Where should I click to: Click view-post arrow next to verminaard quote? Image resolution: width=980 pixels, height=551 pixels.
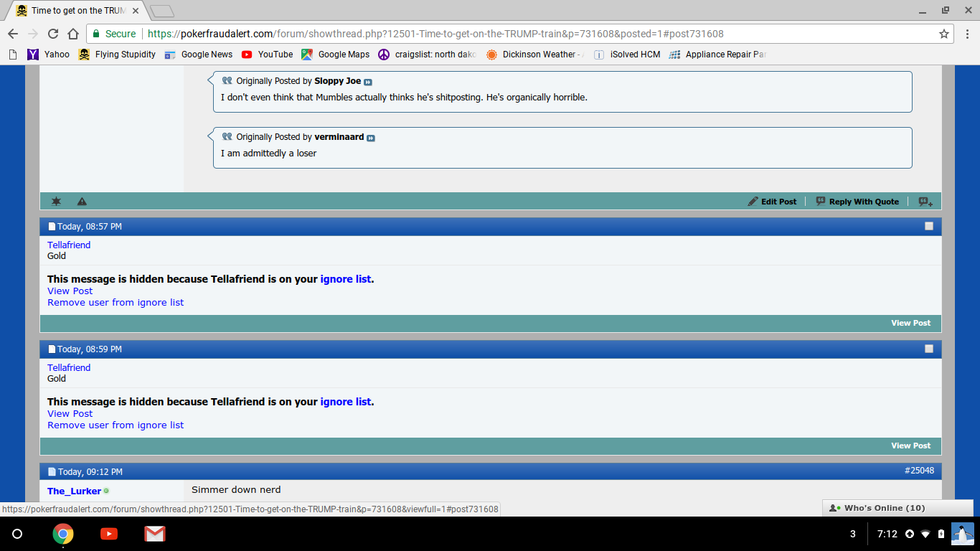pyautogui.click(x=371, y=138)
